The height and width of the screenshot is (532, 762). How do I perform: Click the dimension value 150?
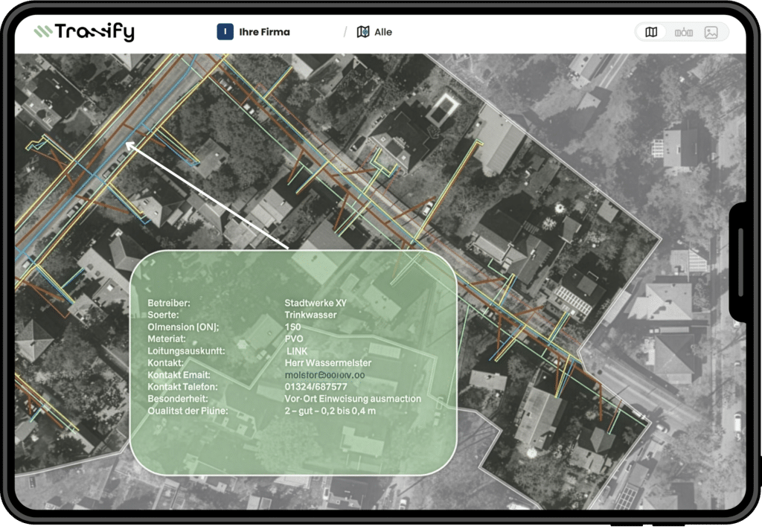pos(292,327)
